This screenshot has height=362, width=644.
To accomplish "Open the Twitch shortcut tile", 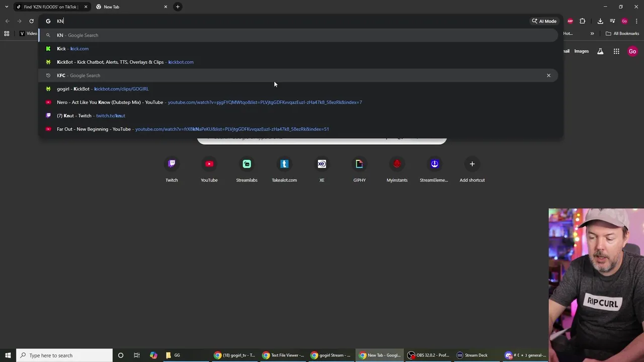I will pyautogui.click(x=172, y=170).
